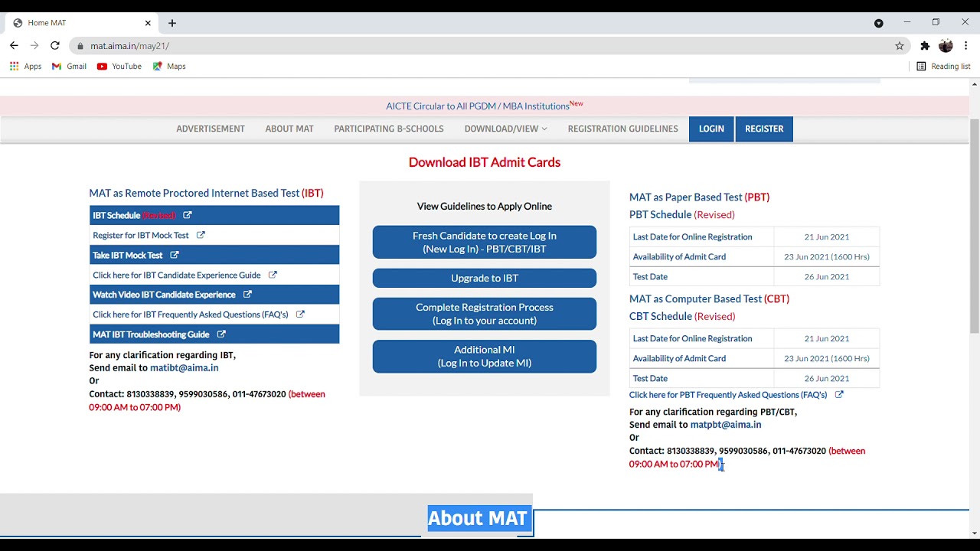Screen dimensions: 980x551
Task: Click the page vertical scrollbar thumb
Action: [x=974, y=226]
